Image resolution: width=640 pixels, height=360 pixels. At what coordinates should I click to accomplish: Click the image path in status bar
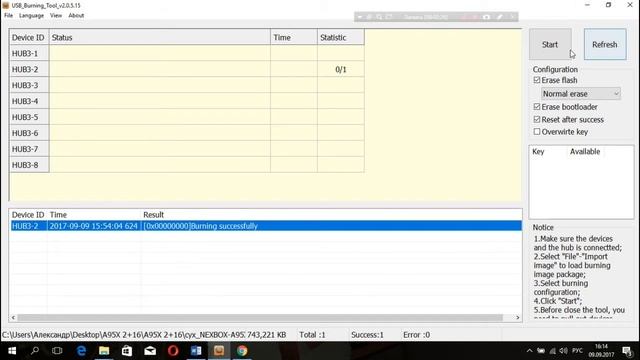pos(123,335)
